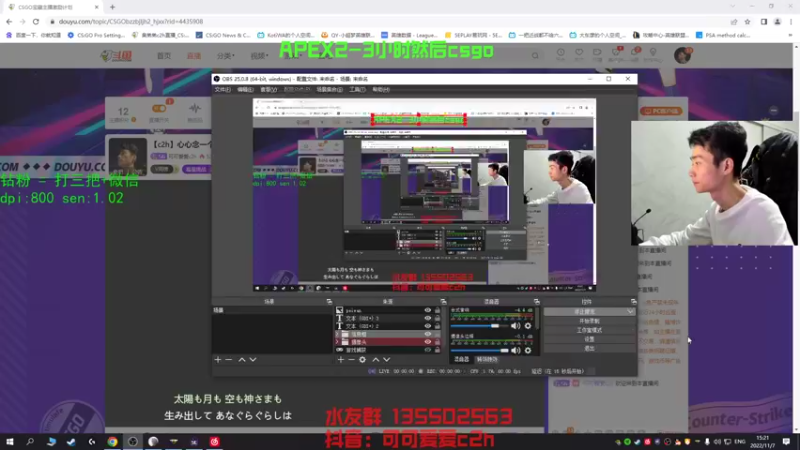Click 开始录制 in OBS controls

click(x=589, y=321)
